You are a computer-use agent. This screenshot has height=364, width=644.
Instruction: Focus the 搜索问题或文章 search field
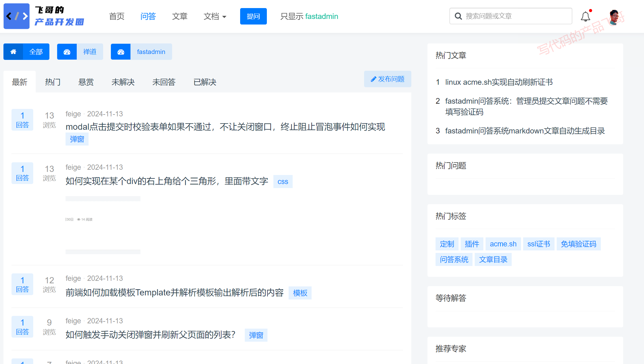pos(516,16)
